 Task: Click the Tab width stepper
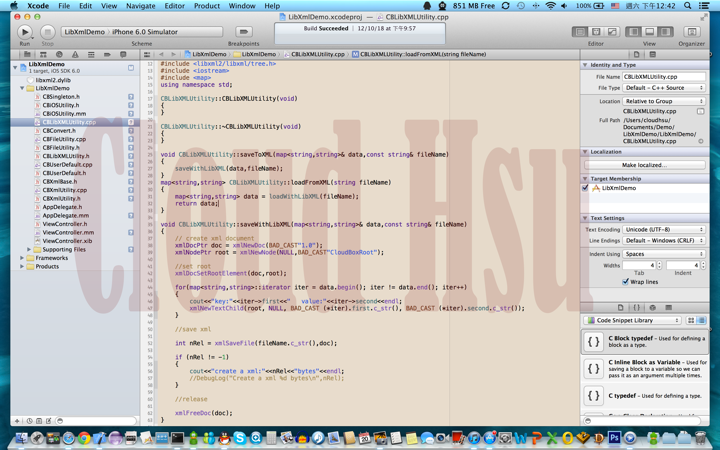point(659,265)
